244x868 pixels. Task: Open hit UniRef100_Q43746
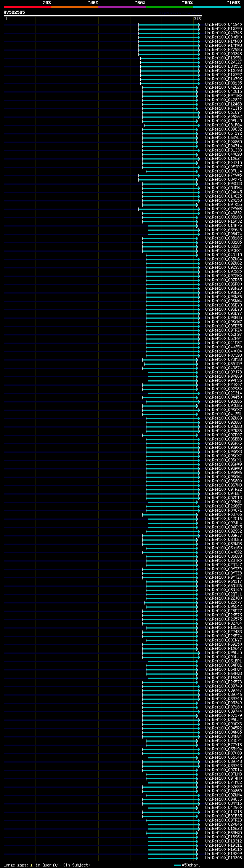click(223, 33)
